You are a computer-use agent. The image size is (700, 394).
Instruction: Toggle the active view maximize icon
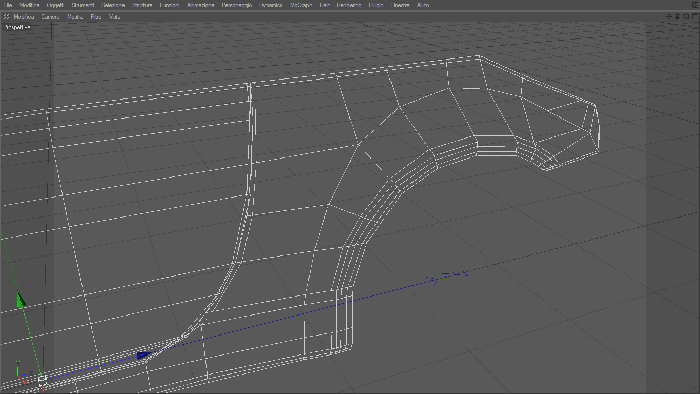[x=695, y=17]
